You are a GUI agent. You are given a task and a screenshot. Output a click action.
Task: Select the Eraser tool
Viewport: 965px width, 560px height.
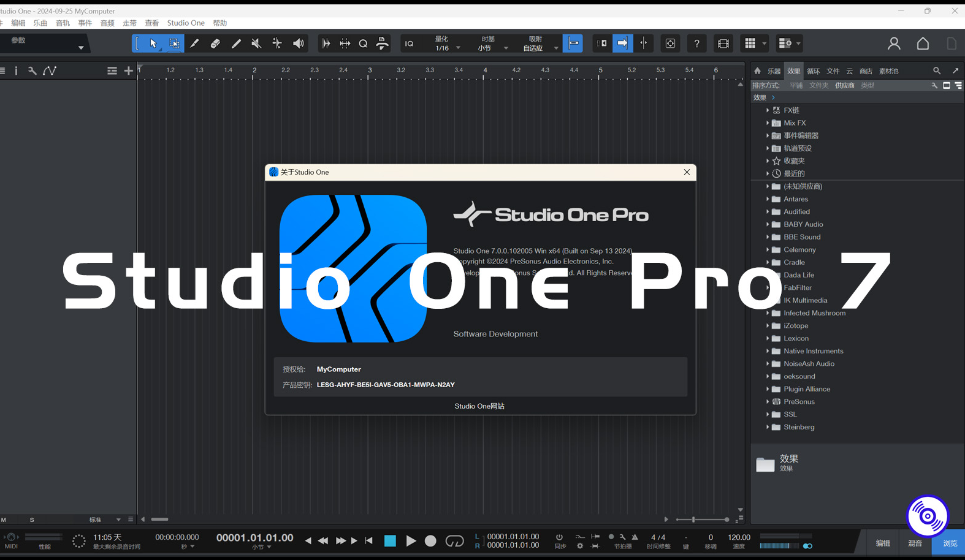pyautogui.click(x=215, y=44)
